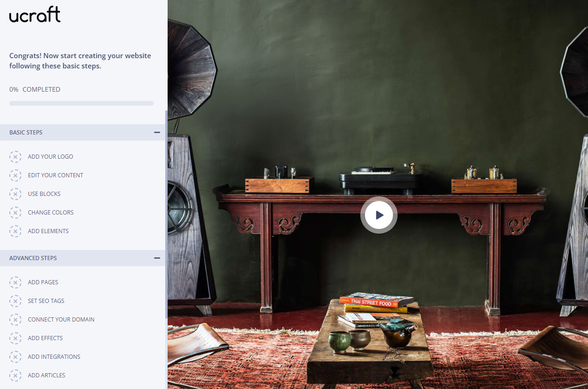Image resolution: width=588 pixels, height=389 pixels.
Task: Click the circle icon next to Connect Your Domain
Action: 15,320
